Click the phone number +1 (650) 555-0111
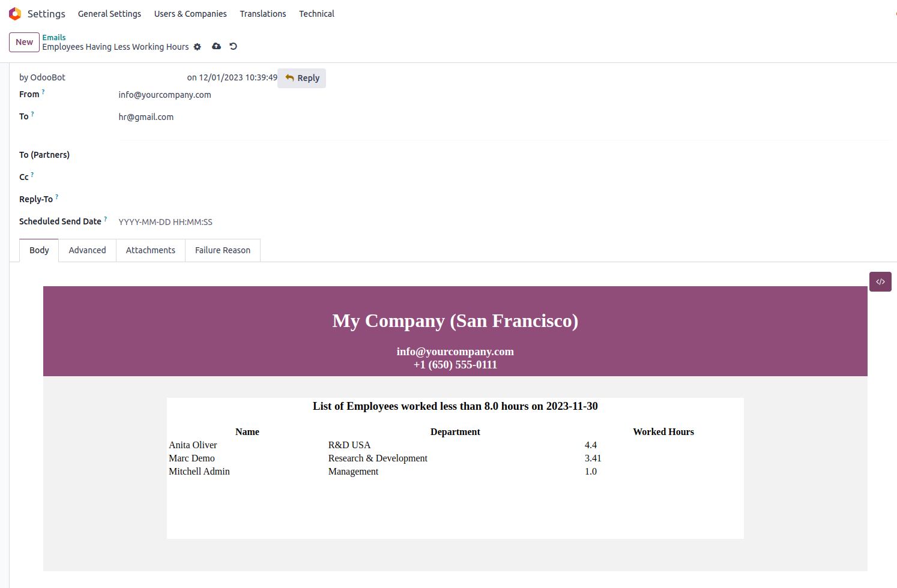The height and width of the screenshot is (588, 897). pyautogui.click(x=455, y=365)
